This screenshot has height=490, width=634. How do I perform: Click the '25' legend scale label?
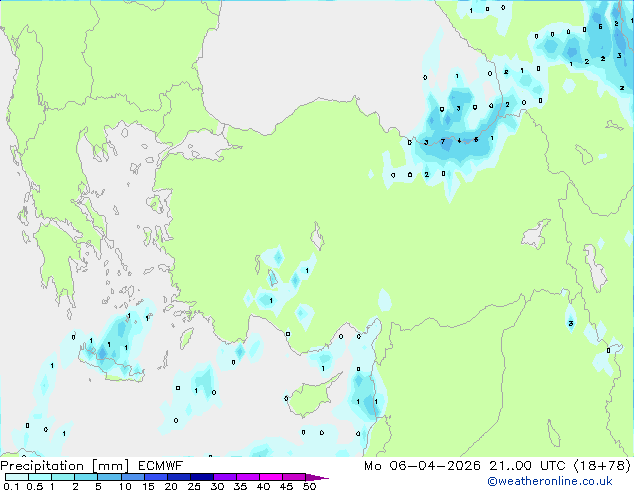194,486
